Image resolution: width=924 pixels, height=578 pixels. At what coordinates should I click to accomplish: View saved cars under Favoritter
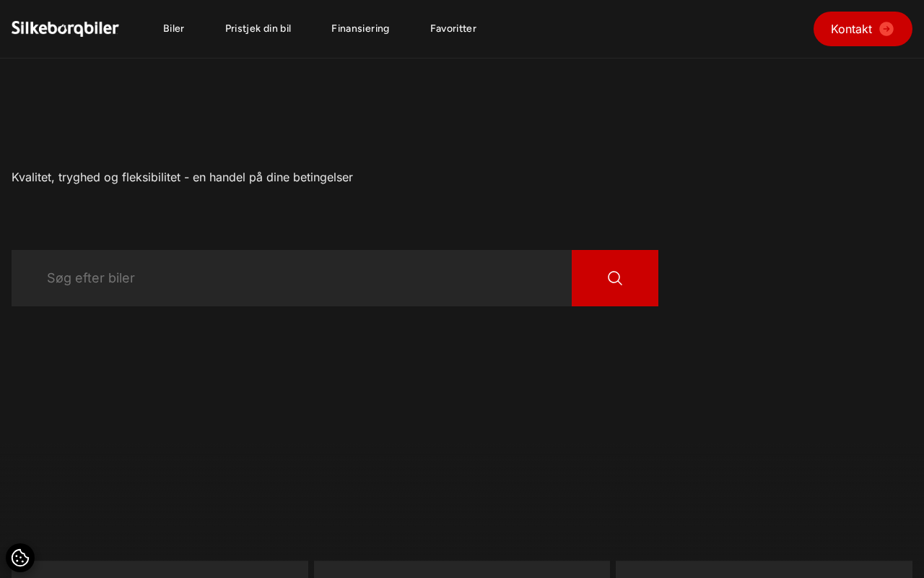(453, 29)
